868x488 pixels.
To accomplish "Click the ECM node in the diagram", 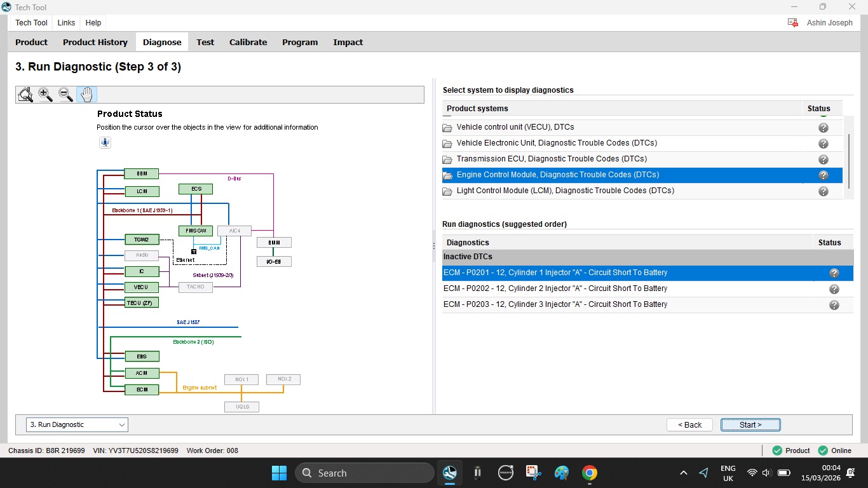I will click(142, 389).
